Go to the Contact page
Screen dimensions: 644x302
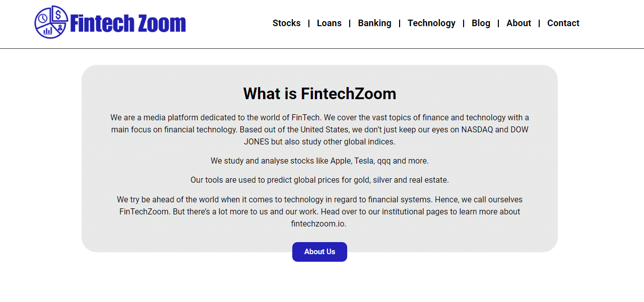pos(563,23)
